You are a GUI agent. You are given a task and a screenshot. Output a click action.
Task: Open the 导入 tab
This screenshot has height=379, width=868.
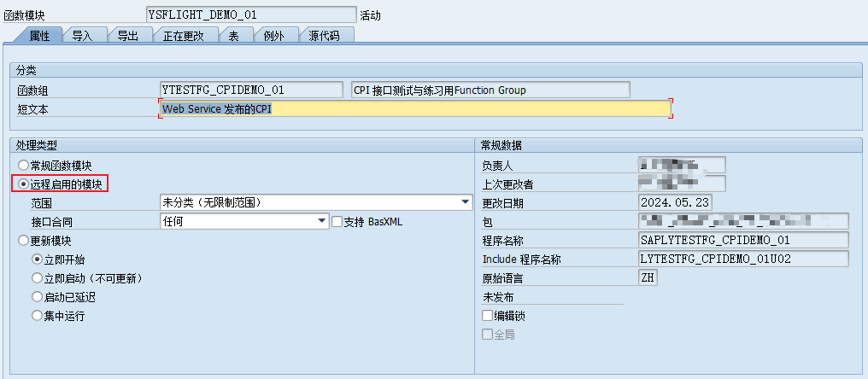[83, 36]
